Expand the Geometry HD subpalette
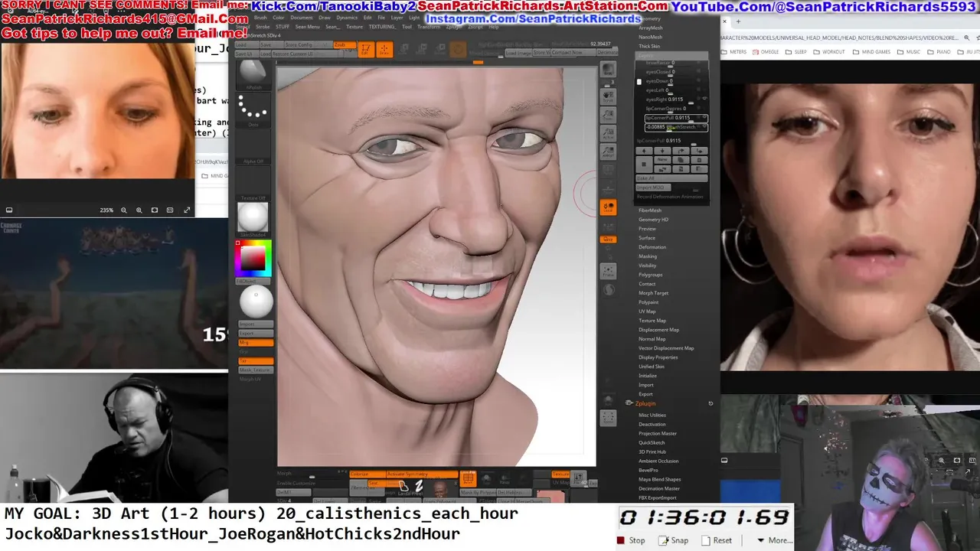This screenshot has height=551, width=980. tap(653, 220)
